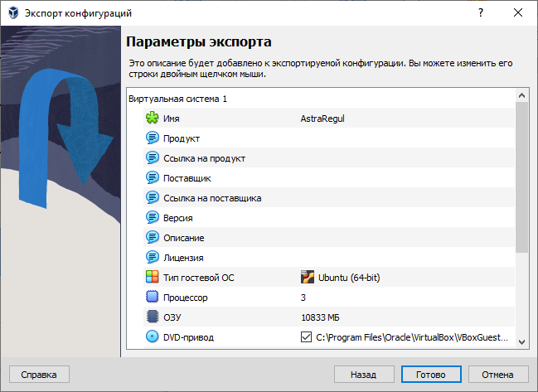This screenshot has width=538, height=392.
Task: Select the Виртуальная система 1 tree header
Action: tap(177, 99)
